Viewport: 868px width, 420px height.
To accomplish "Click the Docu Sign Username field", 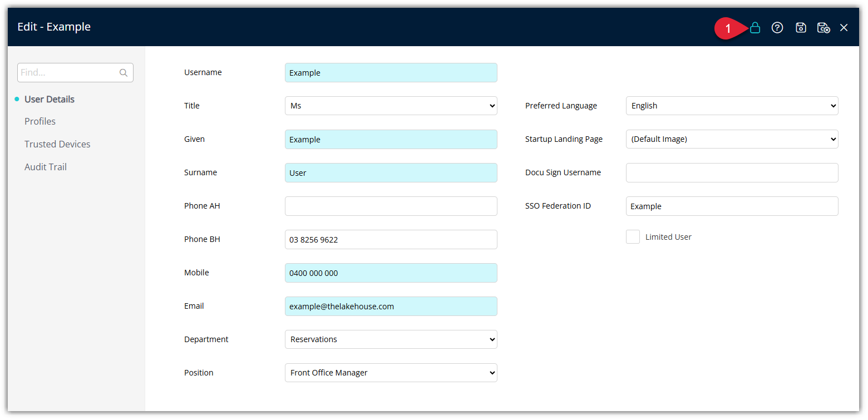I will tap(732, 172).
